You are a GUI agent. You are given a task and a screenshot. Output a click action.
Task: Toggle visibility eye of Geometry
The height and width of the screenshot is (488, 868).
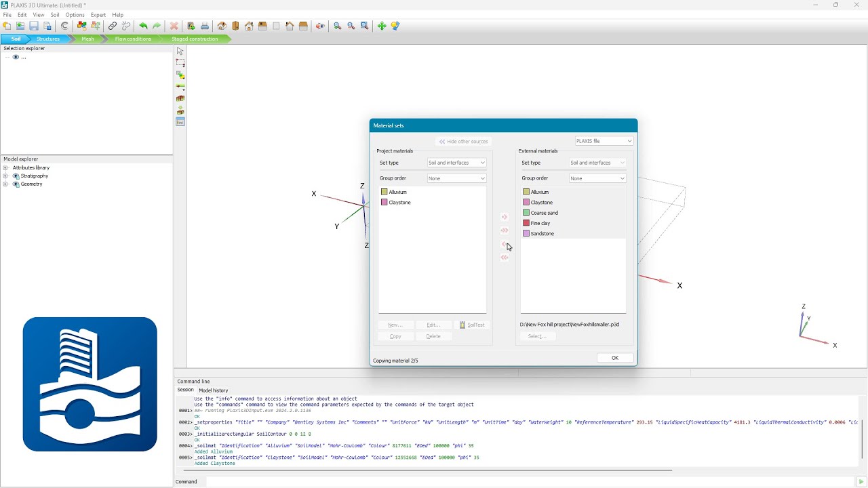16,184
